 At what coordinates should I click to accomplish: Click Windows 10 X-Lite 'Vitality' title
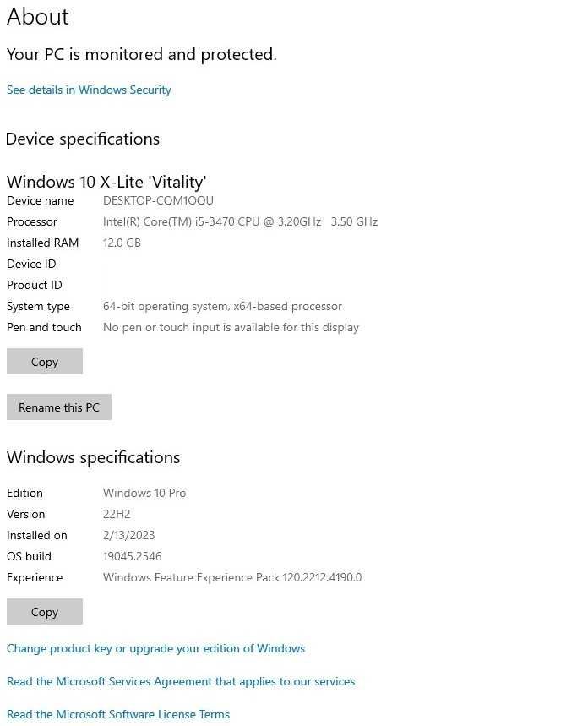pos(106,182)
